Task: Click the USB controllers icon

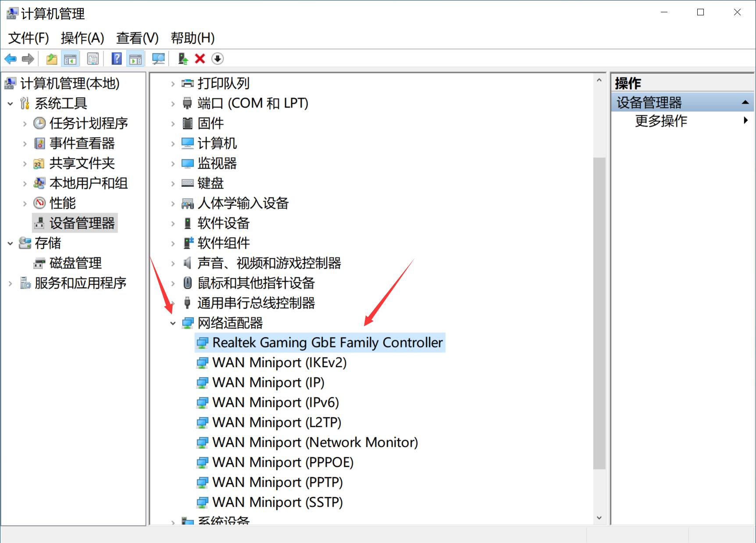Action: coord(188,303)
